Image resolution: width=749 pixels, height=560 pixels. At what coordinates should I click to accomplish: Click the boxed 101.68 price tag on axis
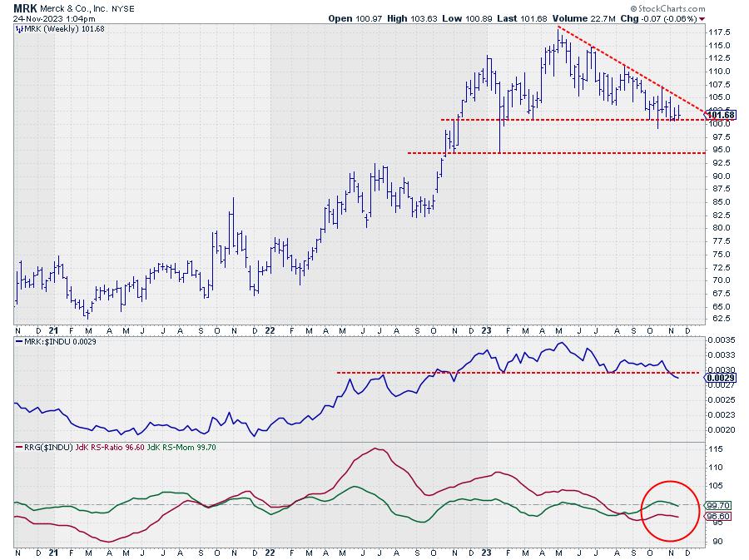[x=721, y=115]
